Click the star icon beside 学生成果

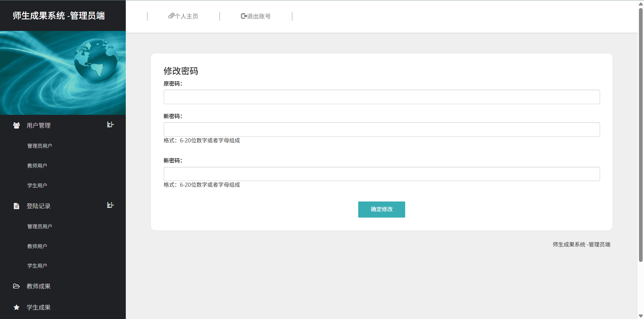(16, 307)
